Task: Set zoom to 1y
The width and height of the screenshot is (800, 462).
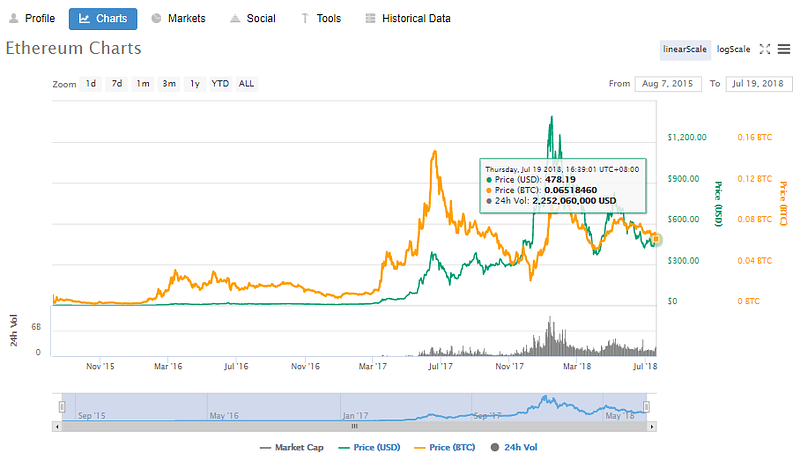Action: click(x=195, y=84)
